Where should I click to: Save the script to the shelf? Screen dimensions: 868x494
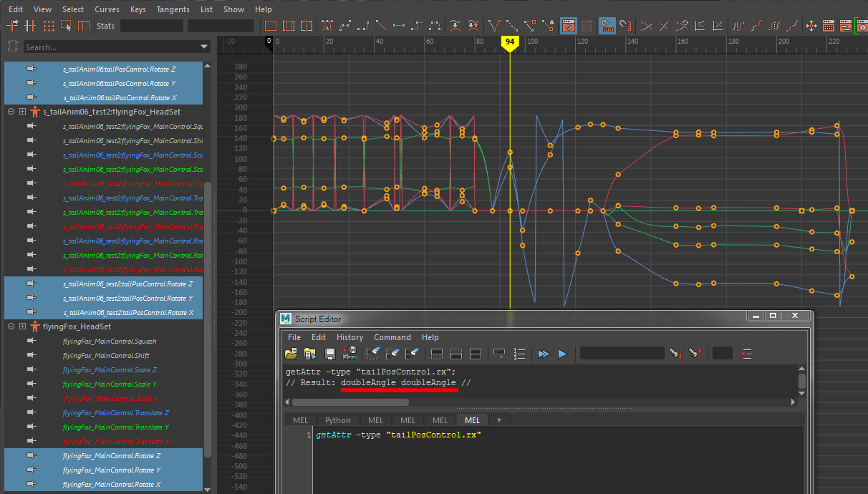tap(350, 353)
